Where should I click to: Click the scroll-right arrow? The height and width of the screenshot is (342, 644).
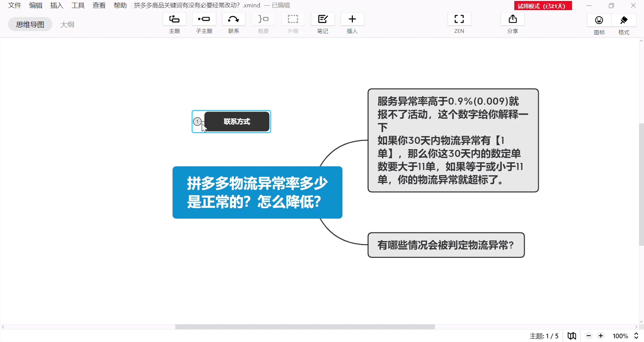pyautogui.click(x=636, y=327)
